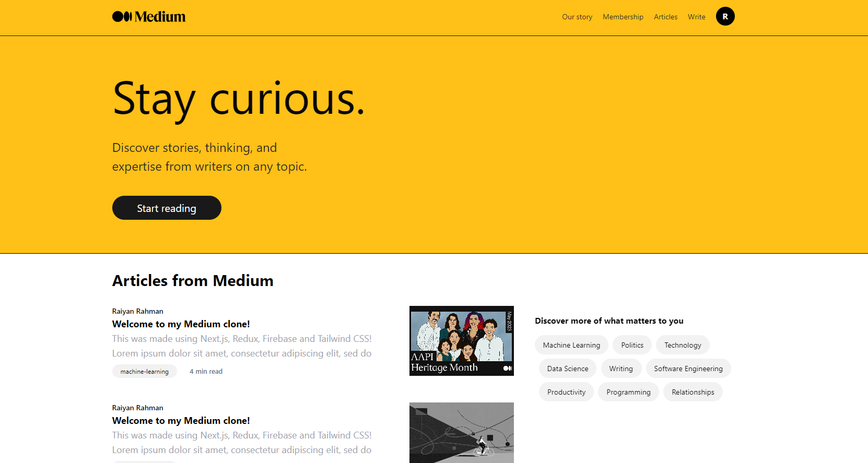Select the Relationships topic chip
This screenshot has width=868, height=463.
tap(693, 392)
